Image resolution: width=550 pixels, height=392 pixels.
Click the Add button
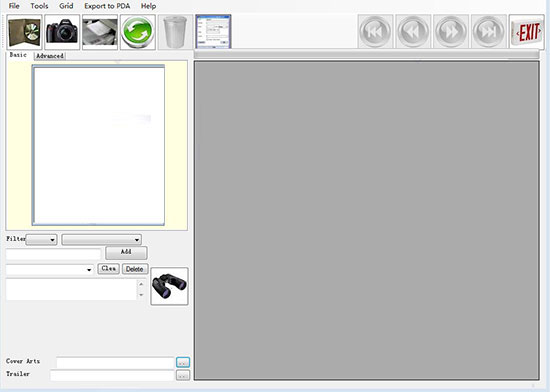[x=126, y=252]
